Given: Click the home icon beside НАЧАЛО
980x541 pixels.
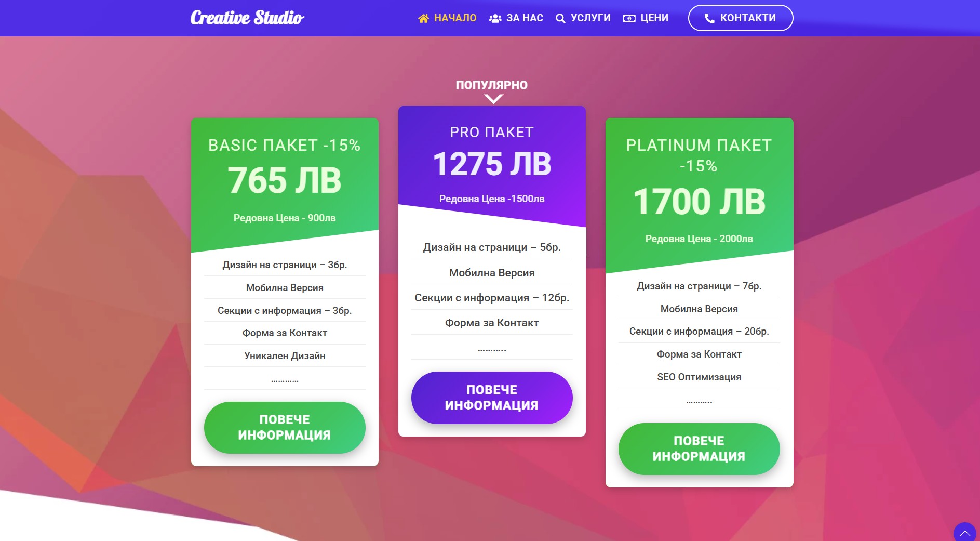Looking at the screenshot, I should point(423,18).
